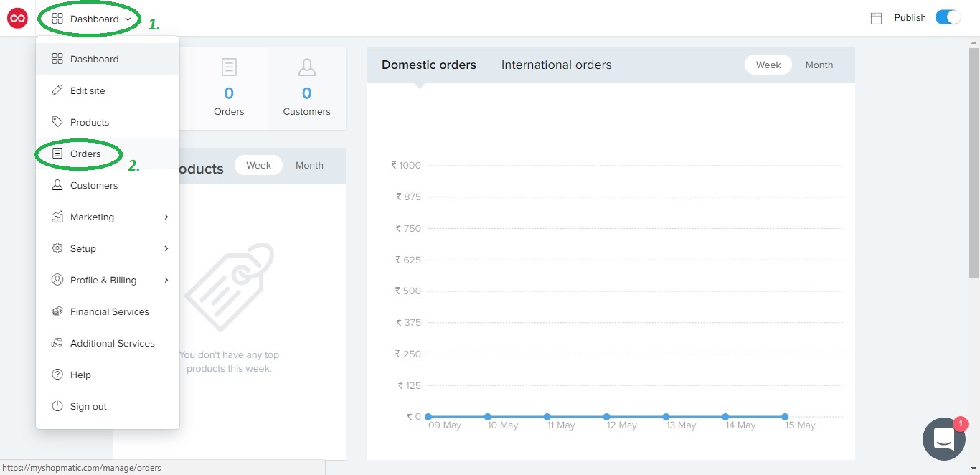This screenshot has width=980, height=475.
Task: Click the Sign out power icon
Action: pyautogui.click(x=57, y=406)
